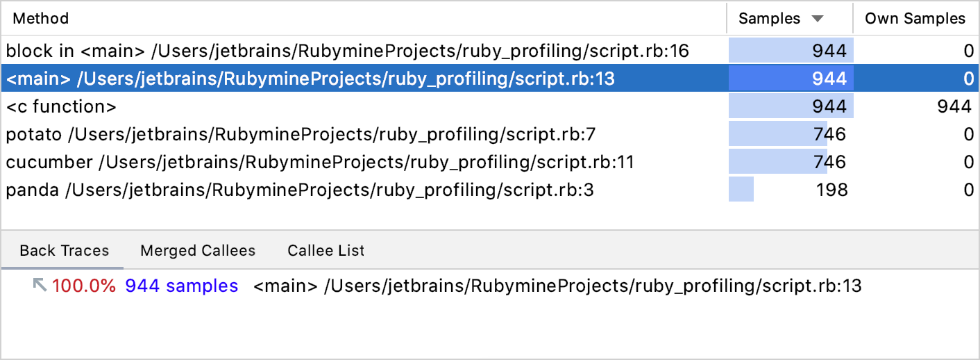Select the Back Traces tab
Image resolution: width=980 pixels, height=360 pixels.
(x=64, y=251)
